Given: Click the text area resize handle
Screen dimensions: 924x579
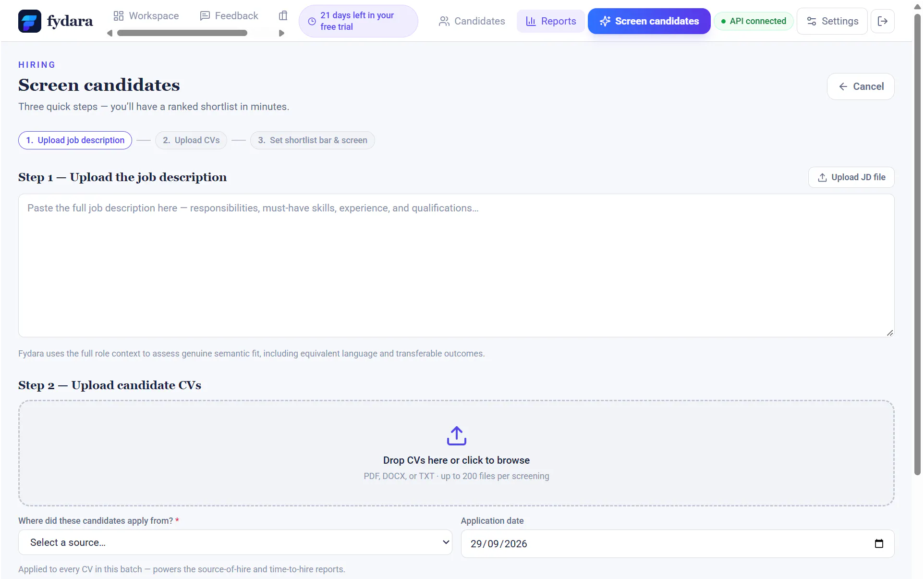Looking at the screenshot, I should [890, 333].
